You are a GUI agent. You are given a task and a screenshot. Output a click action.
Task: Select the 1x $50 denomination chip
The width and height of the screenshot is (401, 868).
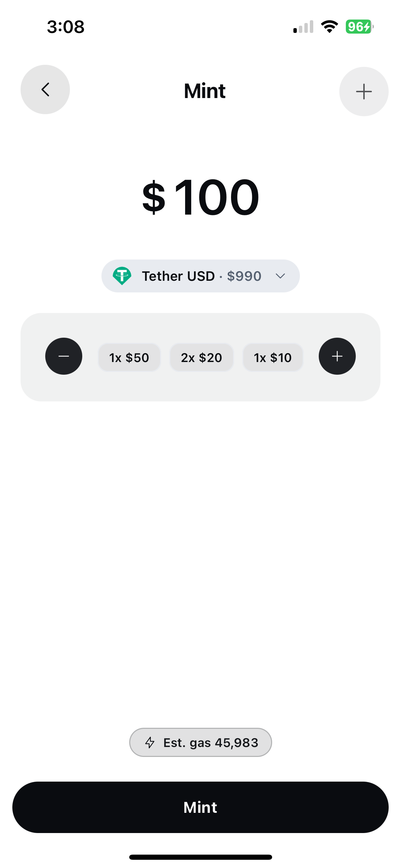point(129,357)
